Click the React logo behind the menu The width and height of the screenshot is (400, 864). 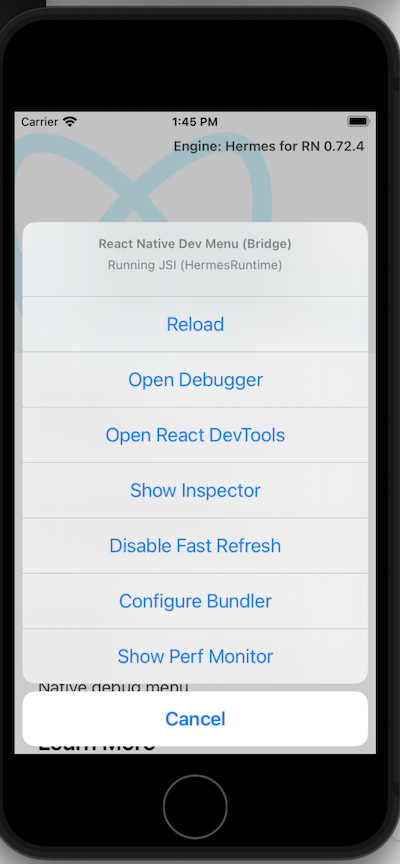point(143,177)
